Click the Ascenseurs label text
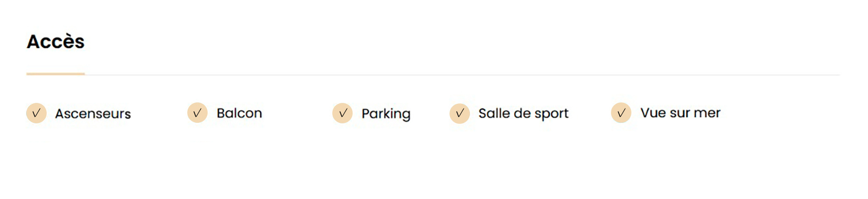The height and width of the screenshot is (199, 868). pos(93,114)
